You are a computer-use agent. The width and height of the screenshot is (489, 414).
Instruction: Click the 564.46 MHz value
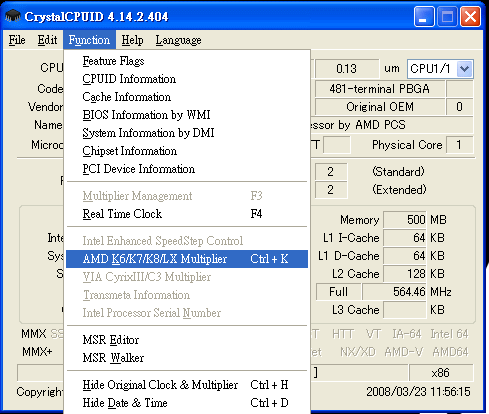tap(395, 292)
